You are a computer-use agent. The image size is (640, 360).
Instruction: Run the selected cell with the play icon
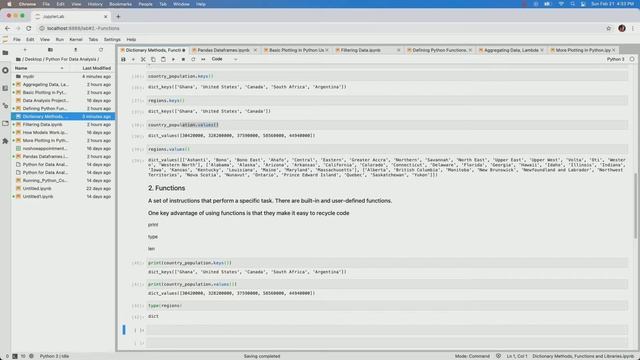point(173,59)
